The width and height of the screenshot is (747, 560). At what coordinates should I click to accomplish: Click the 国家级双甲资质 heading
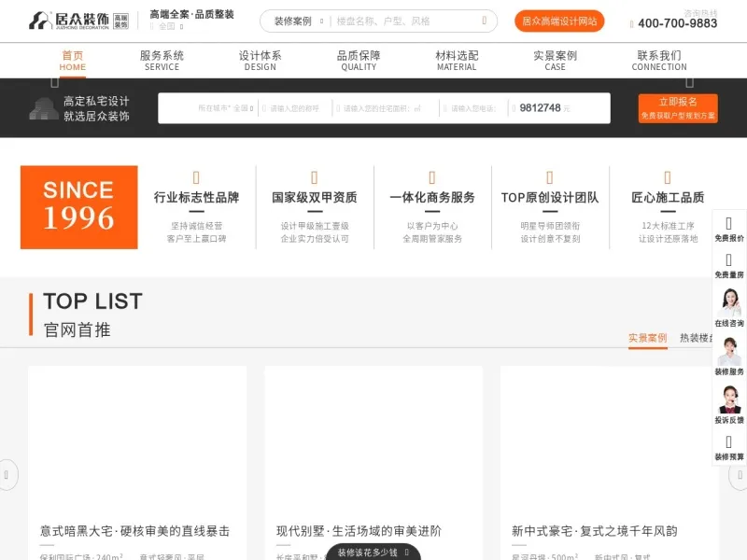(x=315, y=197)
